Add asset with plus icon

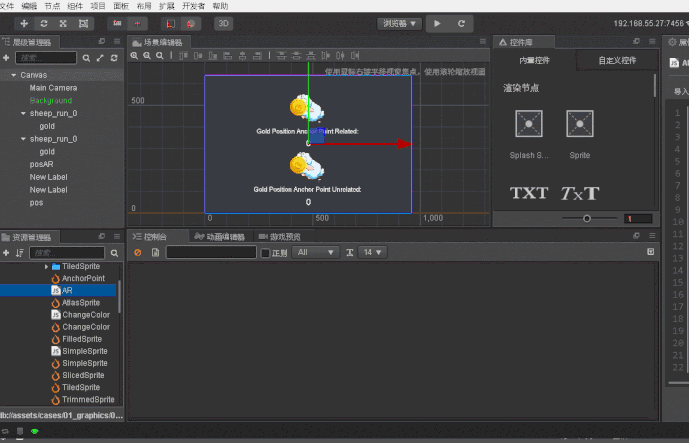click(6, 253)
